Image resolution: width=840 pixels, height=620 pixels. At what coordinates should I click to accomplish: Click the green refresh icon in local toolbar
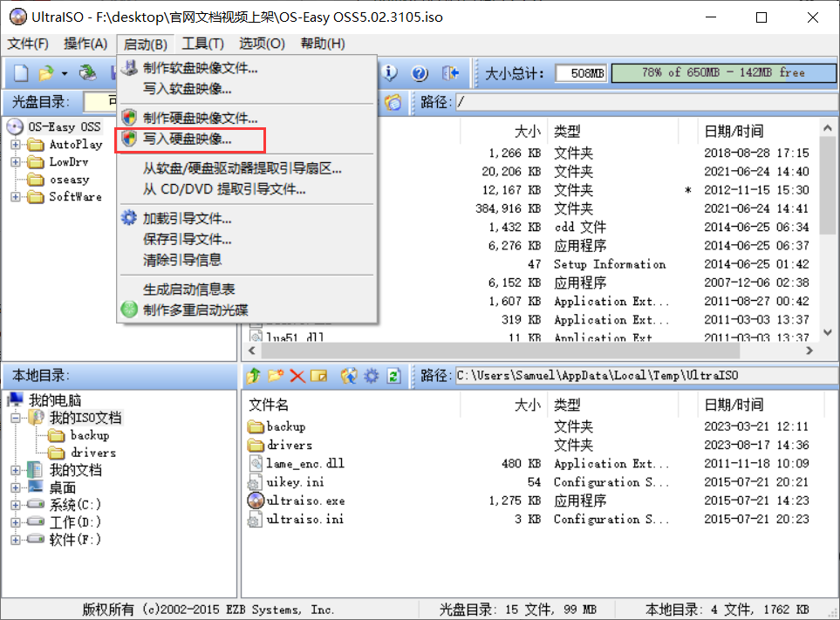(393, 376)
